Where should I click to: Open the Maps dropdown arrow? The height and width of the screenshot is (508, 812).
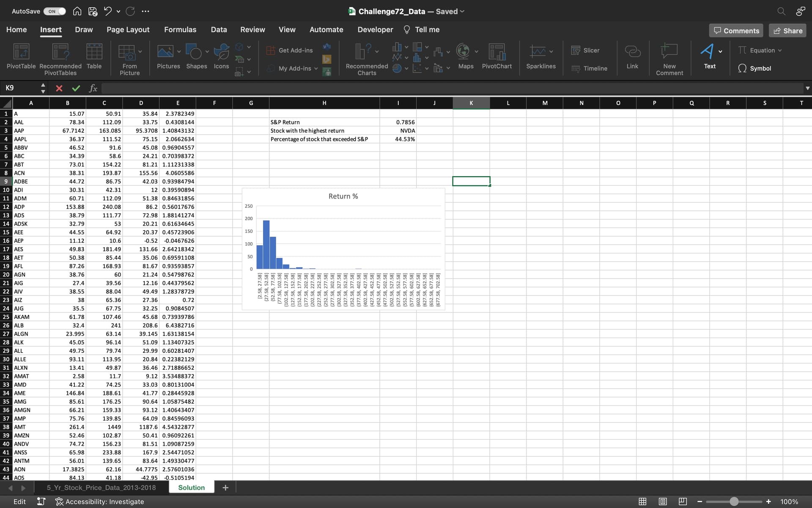[477, 52]
